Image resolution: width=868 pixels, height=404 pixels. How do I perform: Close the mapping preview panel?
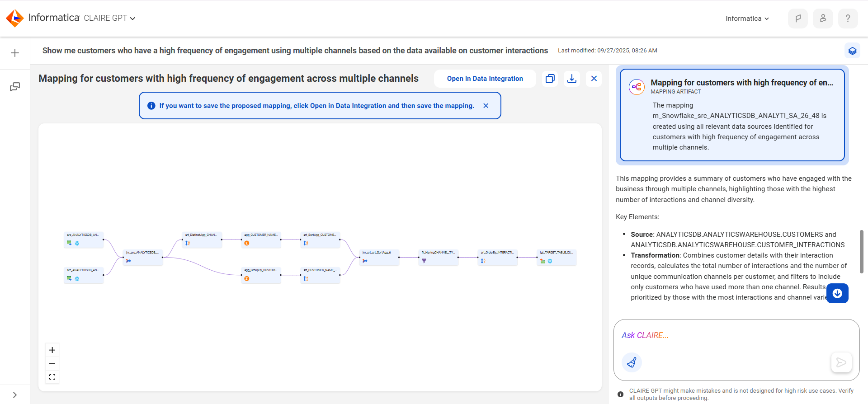[x=594, y=79]
